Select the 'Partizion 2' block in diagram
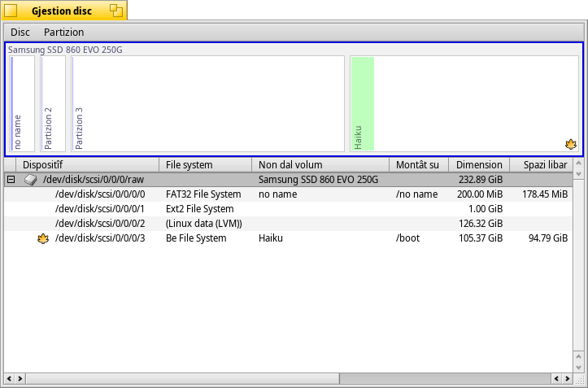This screenshot has width=588, height=388. [x=53, y=104]
